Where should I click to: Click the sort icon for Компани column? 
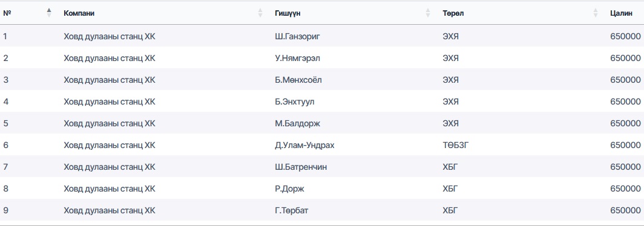point(260,13)
